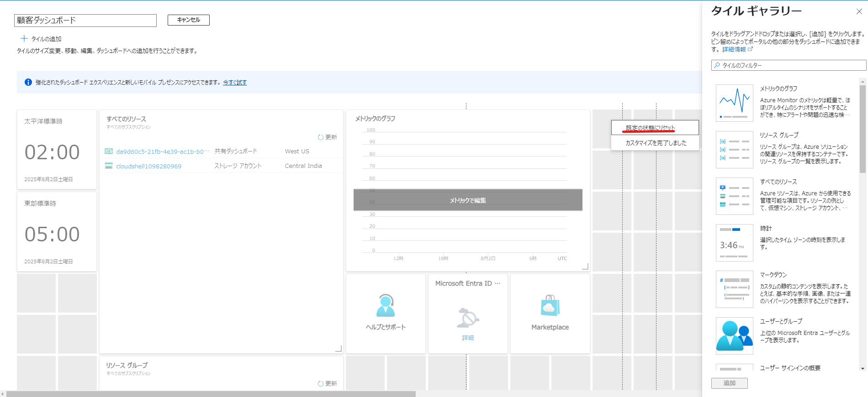This screenshot has width=868, height=397.
Task: Click the Microsoft Entra ID disabled cloud icon
Action: (468, 318)
